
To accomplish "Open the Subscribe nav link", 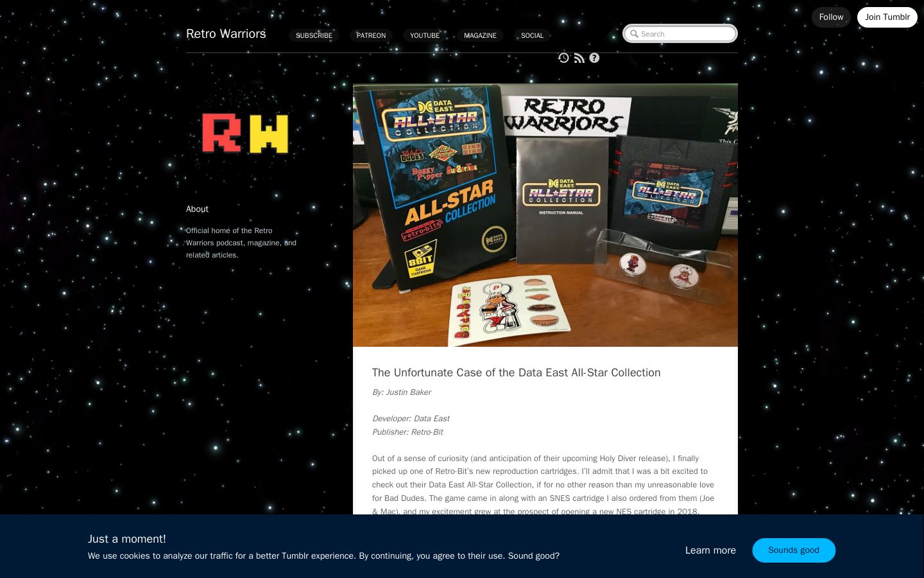I will [x=314, y=35].
